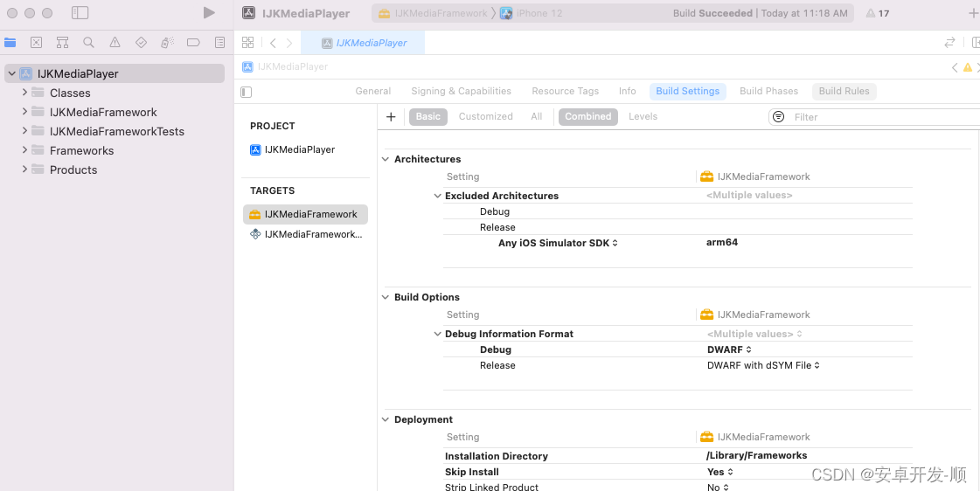
Task: Click the IJKMediaPlayer editor tab
Action: click(363, 43)
